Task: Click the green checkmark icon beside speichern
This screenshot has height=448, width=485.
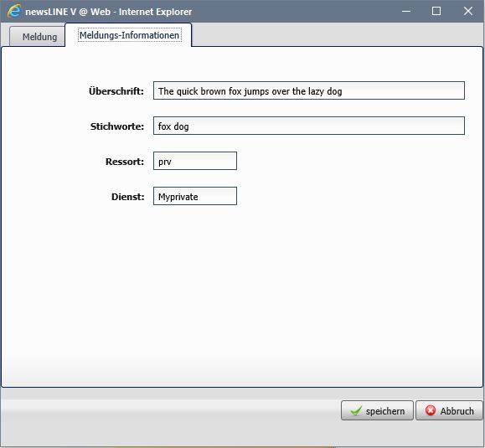Action: point(356,411)
